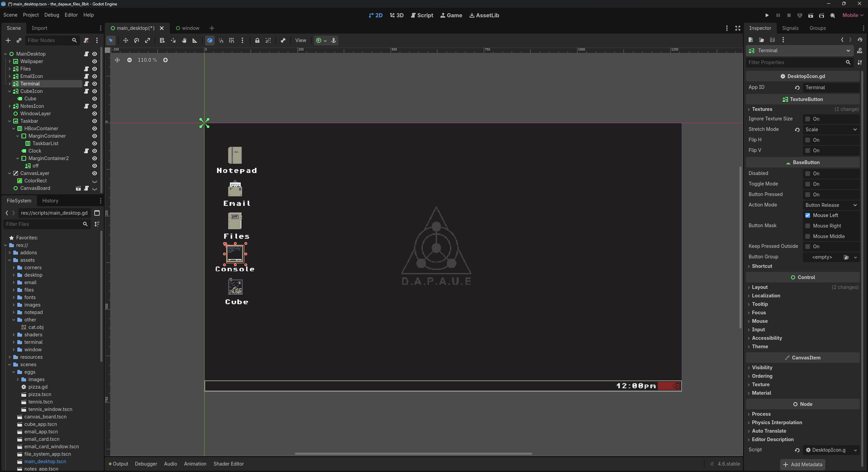Create a new resource in Inspector
The image size is (868, 472).
(751, 40)
